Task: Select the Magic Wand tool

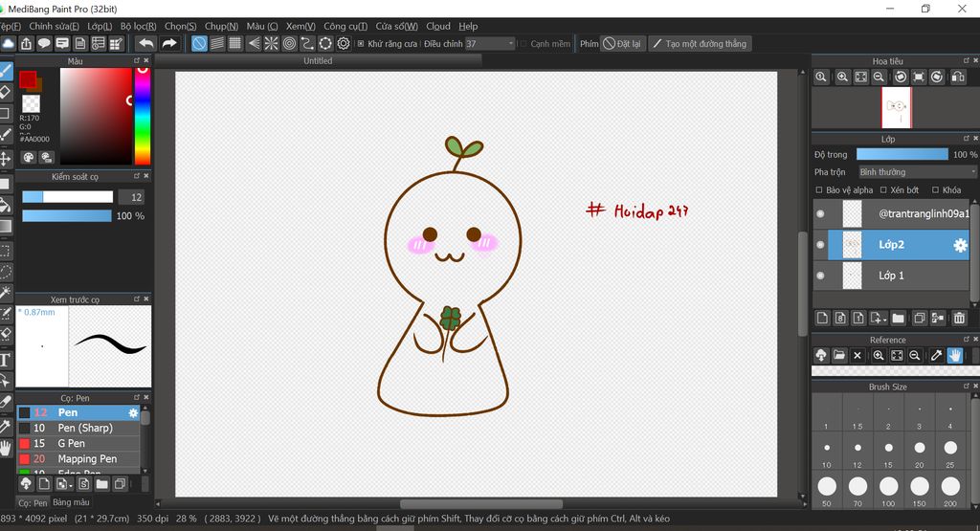Action: (x=5, y=292)
